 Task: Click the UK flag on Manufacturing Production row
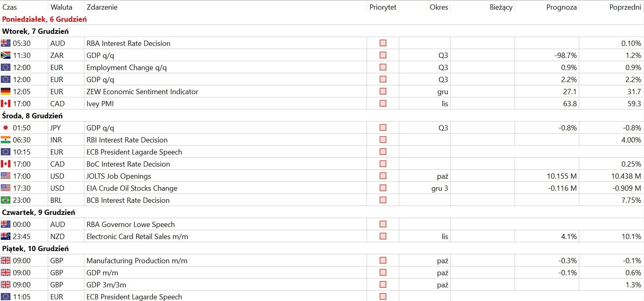(6, 260)
